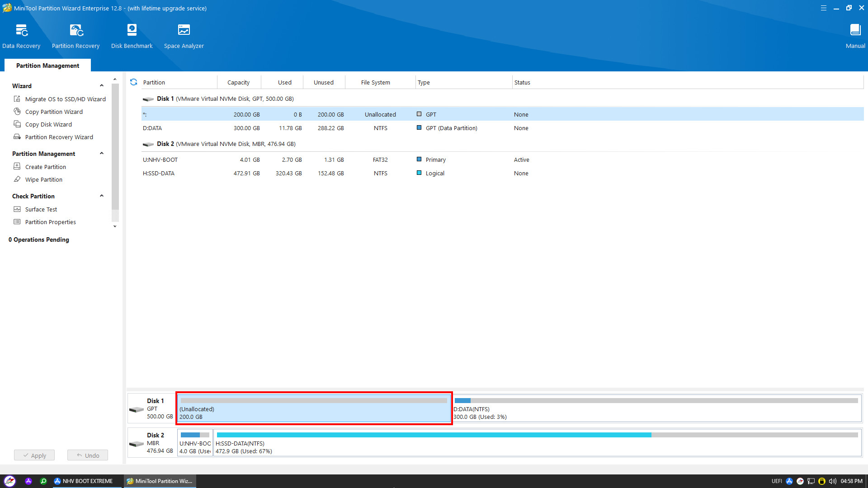Viewport: 868px width, 488px height.
Task: Click the refresh disk list icon
Action: pos(133,82)
